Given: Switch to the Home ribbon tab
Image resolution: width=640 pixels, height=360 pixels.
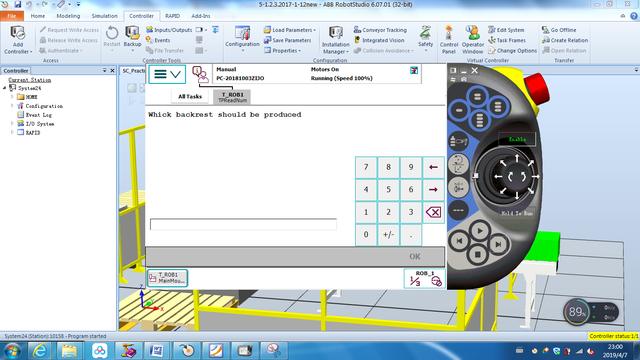Looking at the screenshot, I should click(38, 16).
